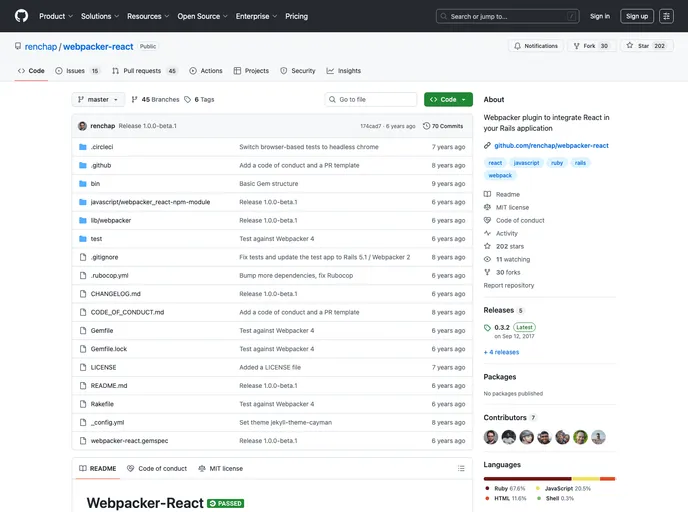Open the green Code dropdown
688x512 pixels.
point(448,100)
